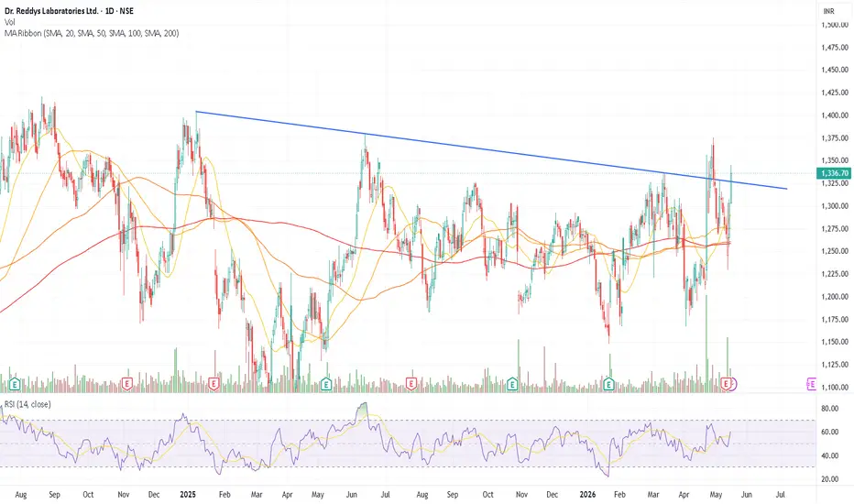This screenshot has width=854, height=504.
Task: Click the 1,475.00 price scale label
Action: click(x=835, y=48)
